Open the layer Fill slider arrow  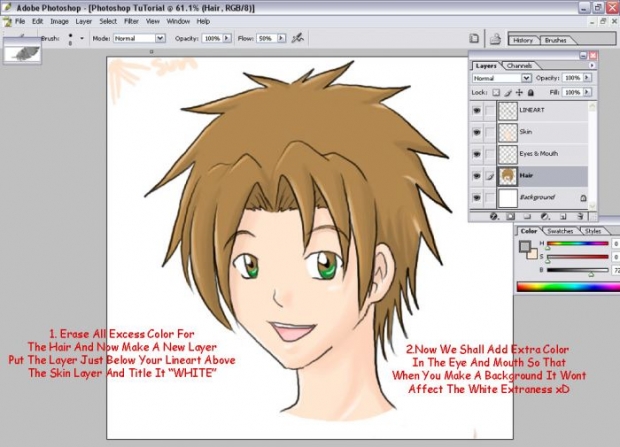[587, 93]
